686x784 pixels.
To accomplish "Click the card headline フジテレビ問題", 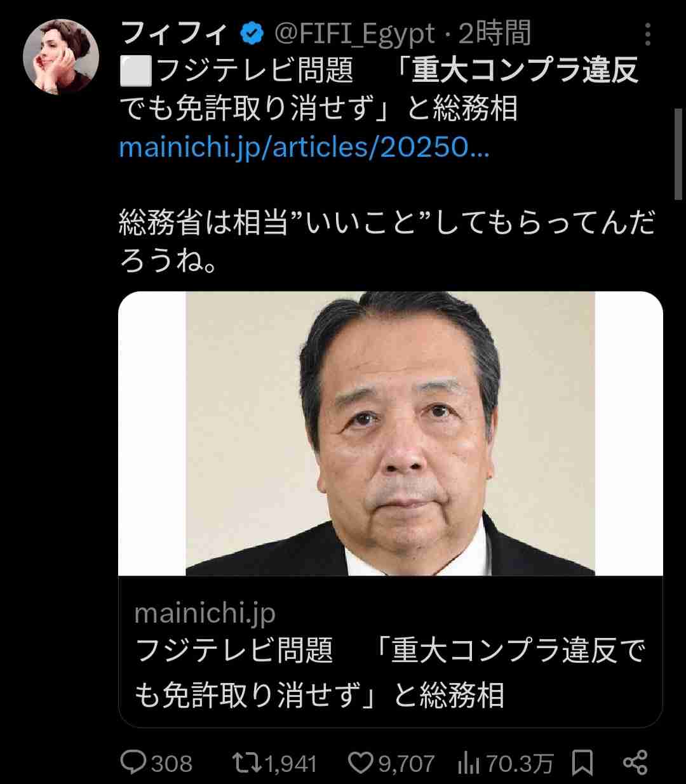I will pyautogui.click(x=234, y=651).
